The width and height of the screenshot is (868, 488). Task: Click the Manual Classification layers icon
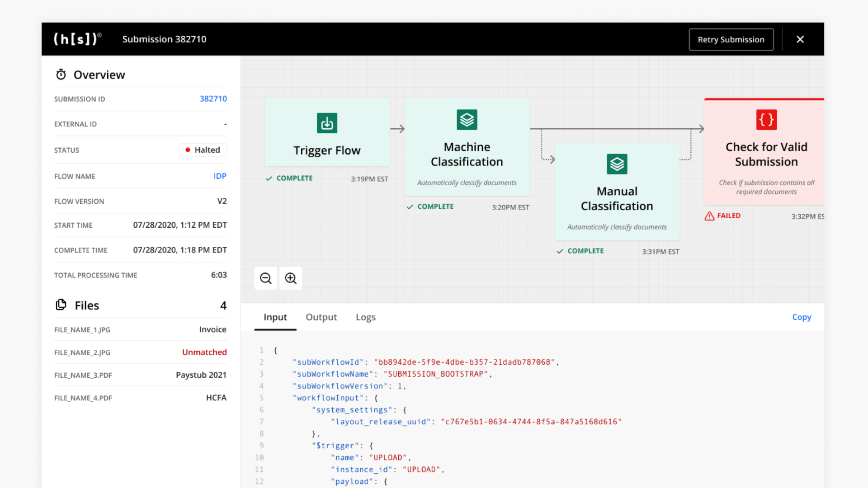coord(617,164)
